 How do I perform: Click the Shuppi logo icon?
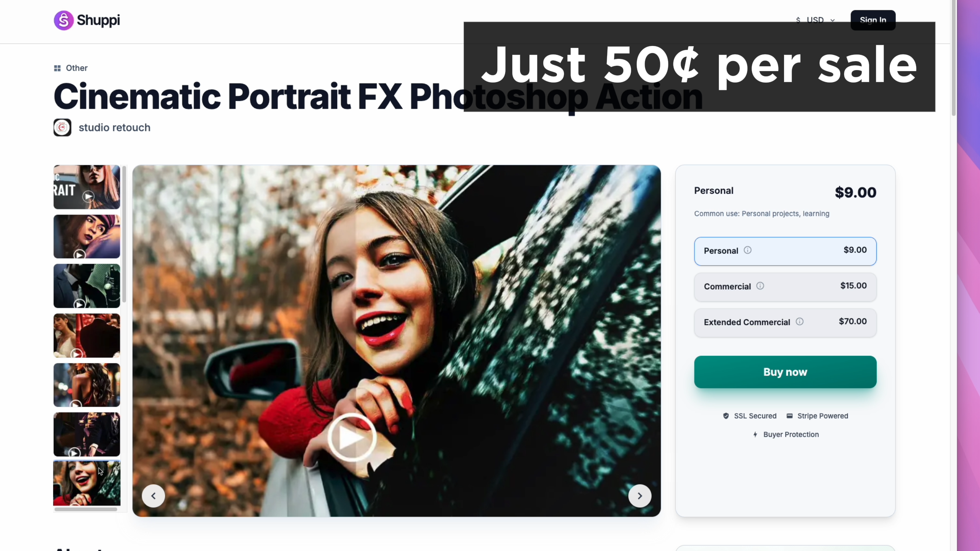pyautogui.click(x=64, y=20)
